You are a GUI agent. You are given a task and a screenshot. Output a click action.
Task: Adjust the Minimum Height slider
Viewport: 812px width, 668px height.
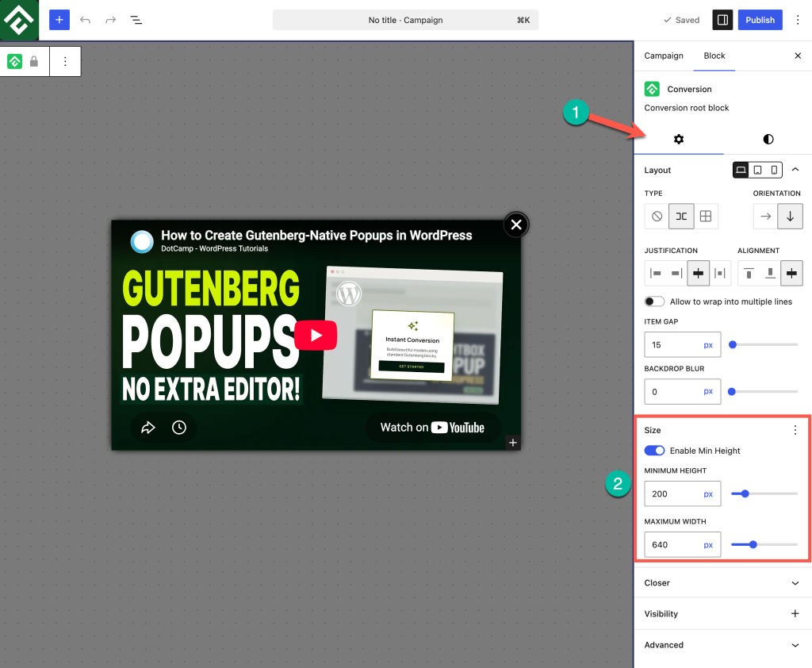point(764,494)
